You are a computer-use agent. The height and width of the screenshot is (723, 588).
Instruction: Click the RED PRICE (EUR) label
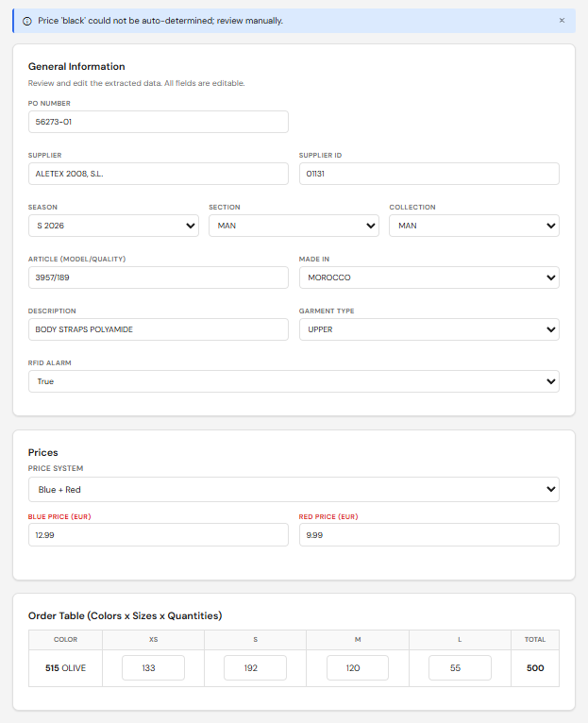click(x=328, y=516)
